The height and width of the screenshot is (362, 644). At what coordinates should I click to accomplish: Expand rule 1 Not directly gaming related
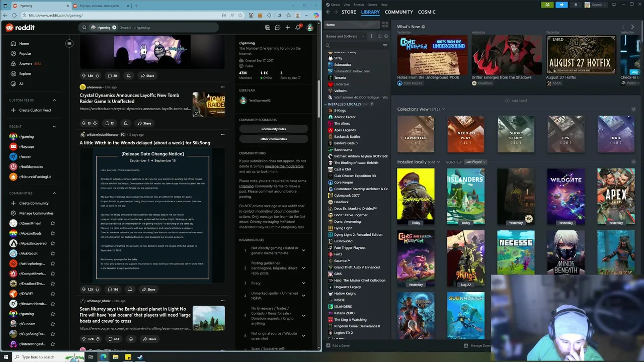point(303,250)
